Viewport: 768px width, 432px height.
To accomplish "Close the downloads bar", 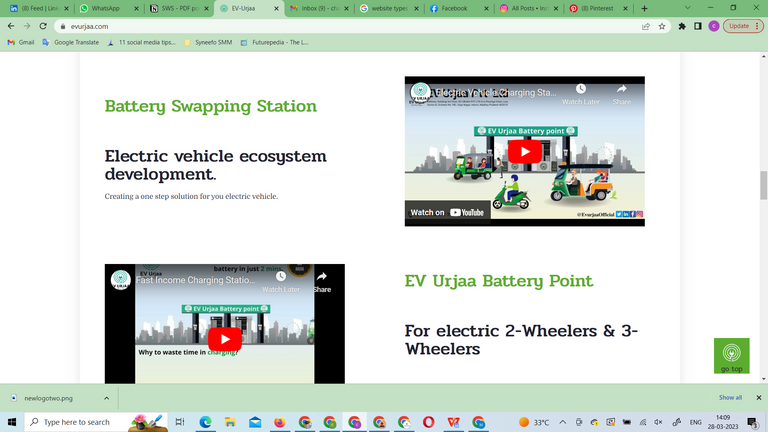I will coord(759,398).
